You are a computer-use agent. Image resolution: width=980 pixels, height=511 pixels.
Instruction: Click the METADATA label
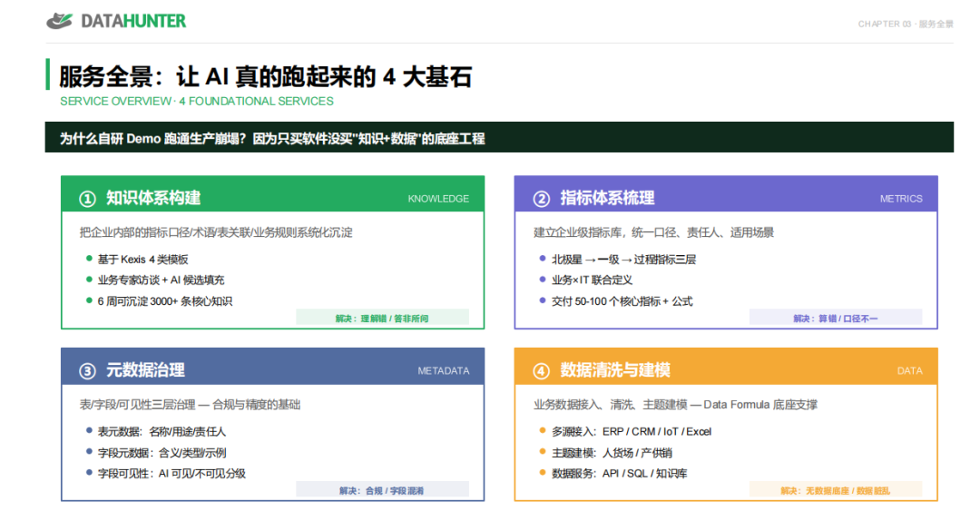coord(443,371)
